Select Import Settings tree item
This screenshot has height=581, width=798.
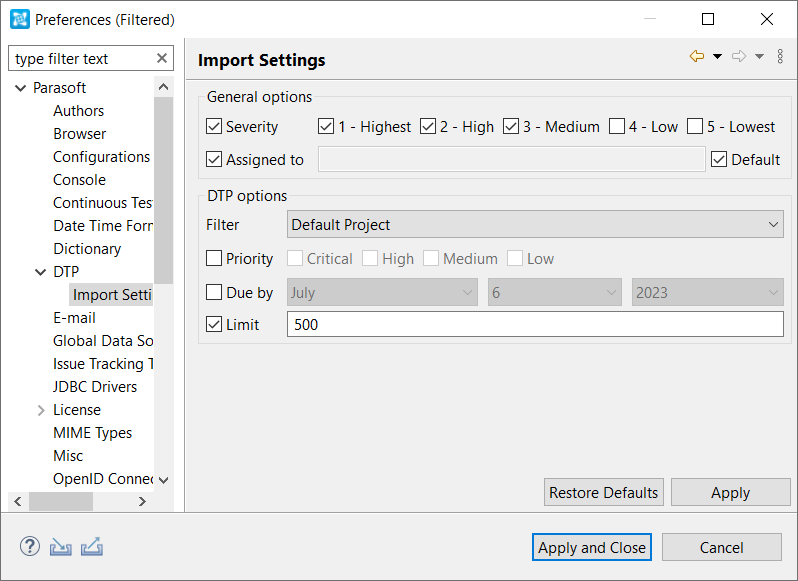(x=111, y=295)
